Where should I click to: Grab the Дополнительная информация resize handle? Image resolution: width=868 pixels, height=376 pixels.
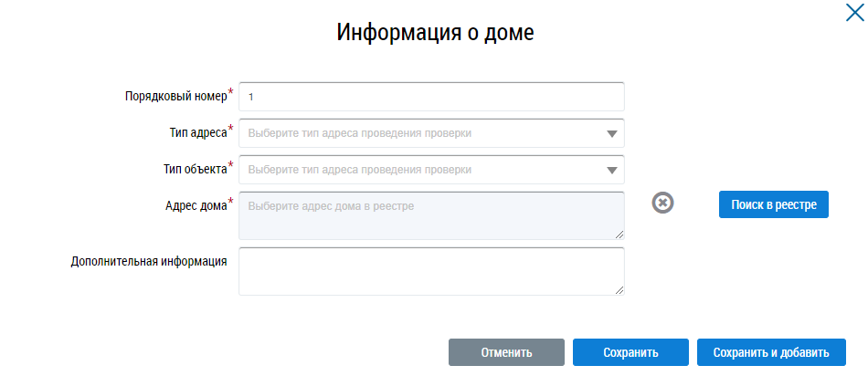click(619, 289)
